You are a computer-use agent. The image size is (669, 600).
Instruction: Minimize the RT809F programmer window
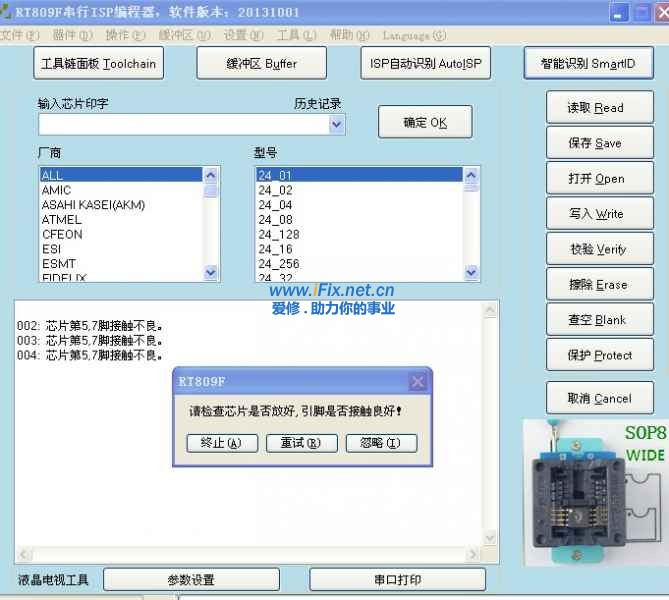(x=619, y=13)
